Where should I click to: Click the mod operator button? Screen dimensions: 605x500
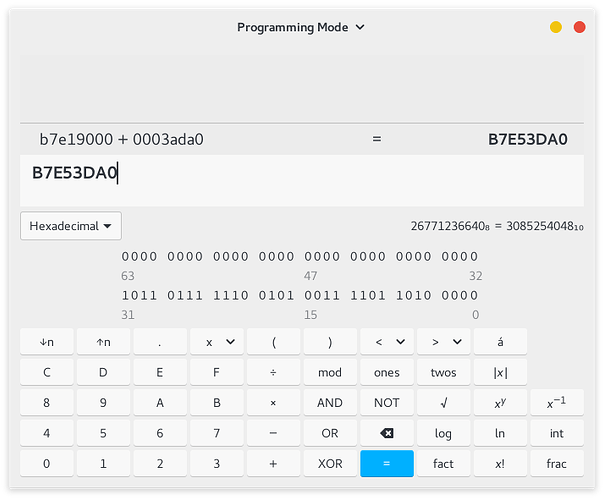(330, 372)
